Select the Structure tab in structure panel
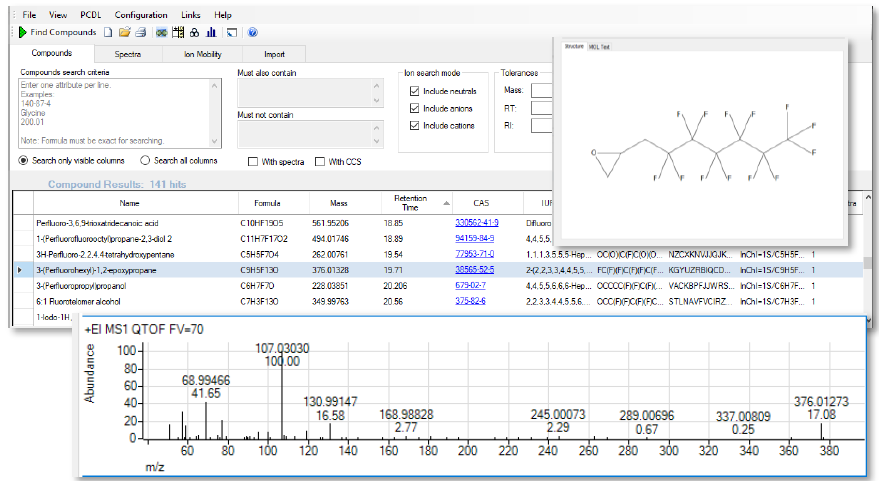Image resolution: width=879 pixels, height=481 pixels. (573, 47)
